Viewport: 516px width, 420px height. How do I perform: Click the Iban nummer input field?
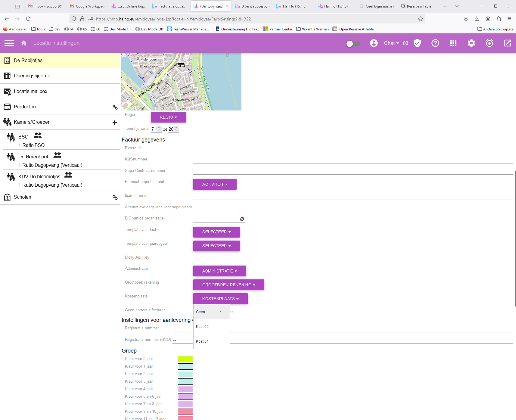353,196
